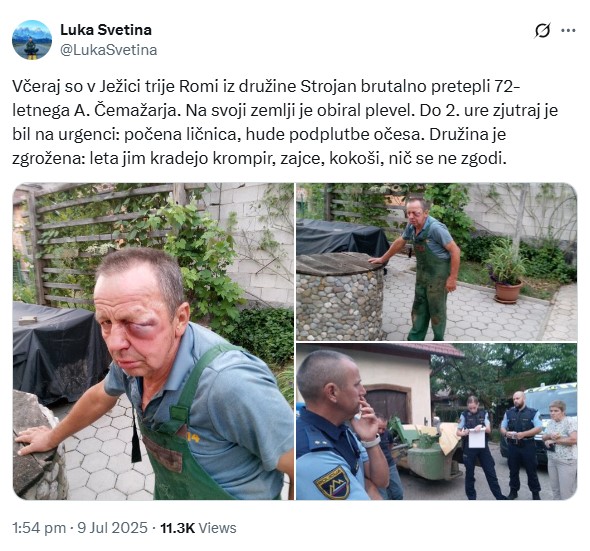Click the potted plant in top-right photo
Screen dimensions: 590x551
point(506,273)
